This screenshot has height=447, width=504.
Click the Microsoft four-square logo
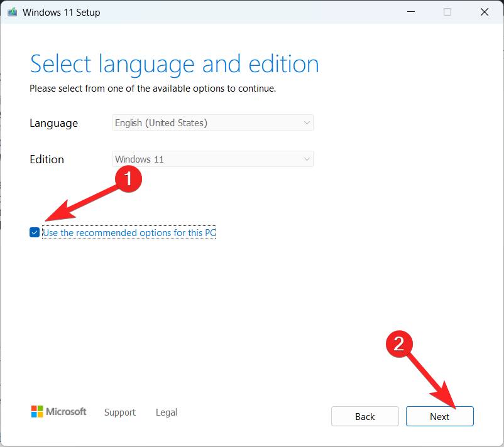click(38, 412)
